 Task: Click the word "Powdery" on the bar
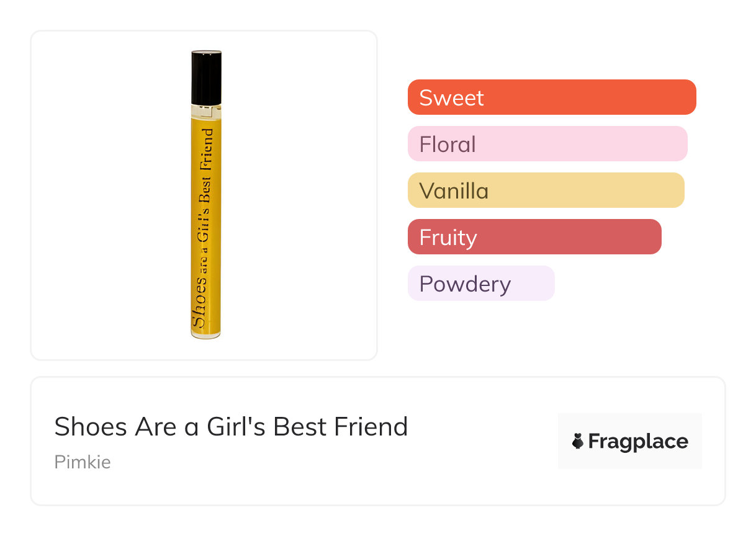[465, 284]
